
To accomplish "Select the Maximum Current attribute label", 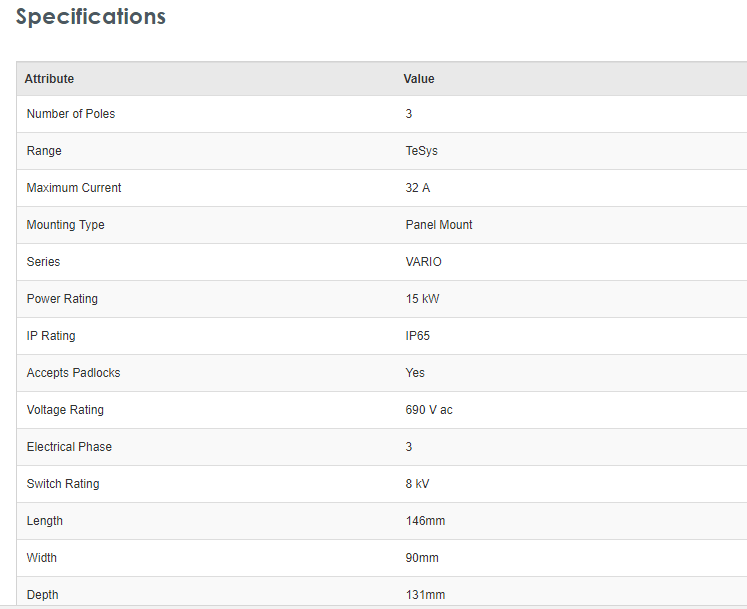I will (x=74, y=188).
